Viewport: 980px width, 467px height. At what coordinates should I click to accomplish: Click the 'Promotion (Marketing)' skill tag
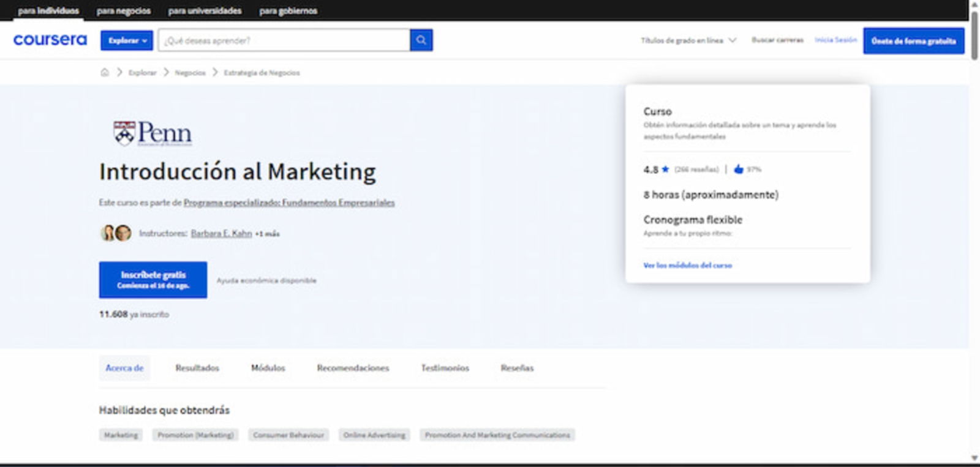pos(195,435)
